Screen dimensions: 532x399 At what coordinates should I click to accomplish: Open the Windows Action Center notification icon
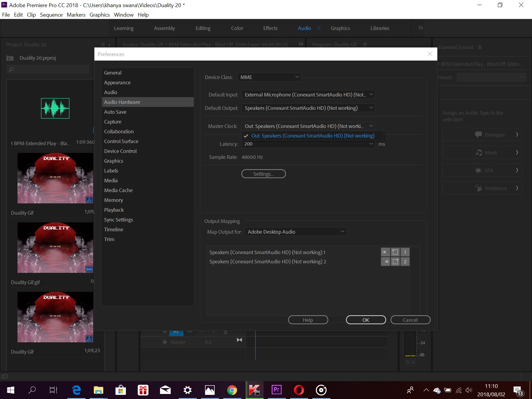(519, 391)
